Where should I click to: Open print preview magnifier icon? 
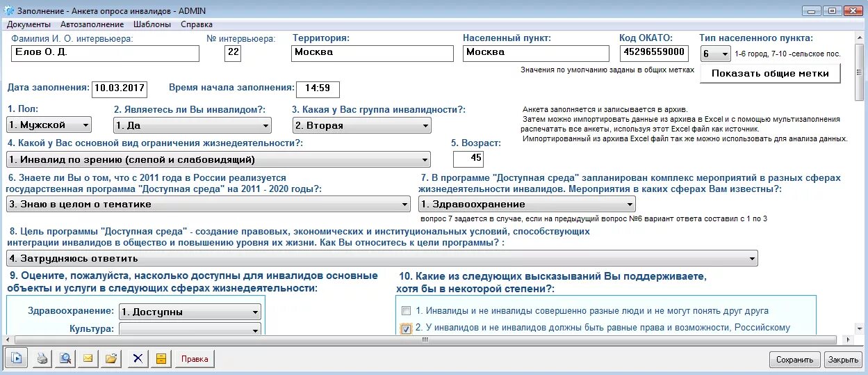pyautogui.click(x=65, y=359)
